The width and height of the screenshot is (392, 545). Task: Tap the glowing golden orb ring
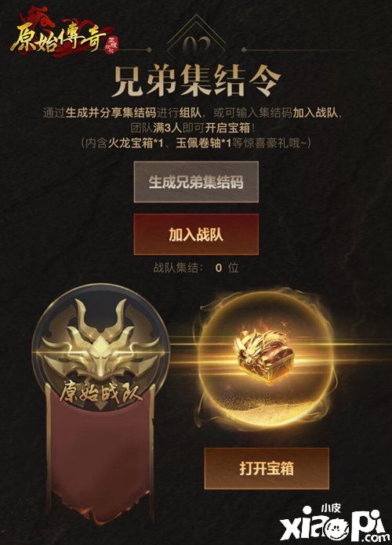266,360
